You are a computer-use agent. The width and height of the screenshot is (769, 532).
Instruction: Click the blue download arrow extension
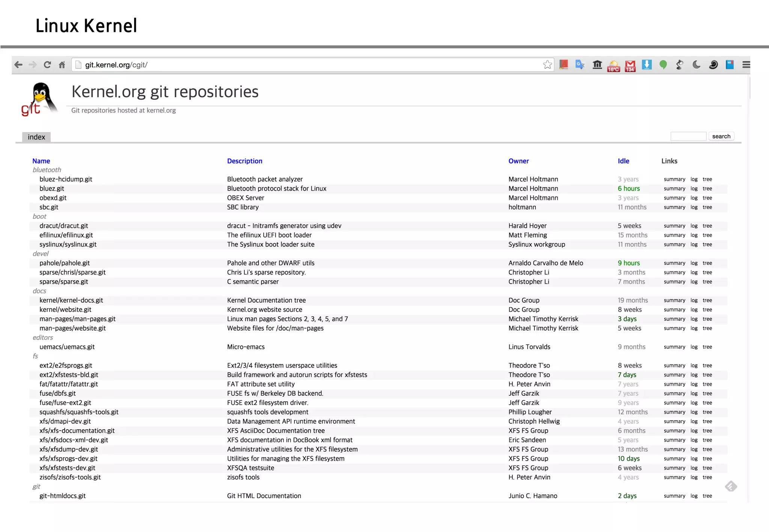point(647,65)
